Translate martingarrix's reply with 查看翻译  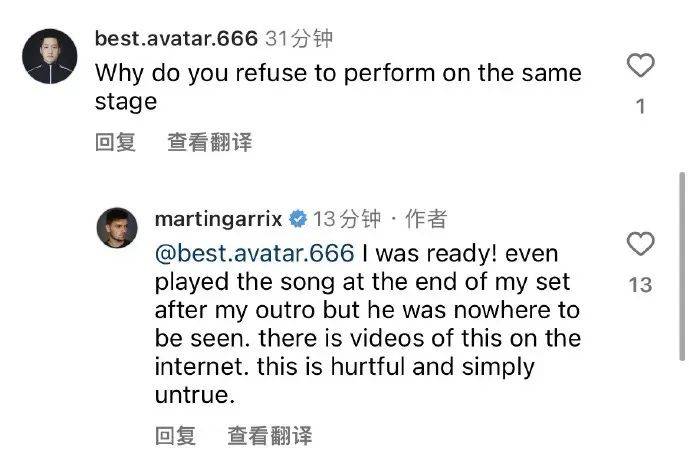[269, 436]
